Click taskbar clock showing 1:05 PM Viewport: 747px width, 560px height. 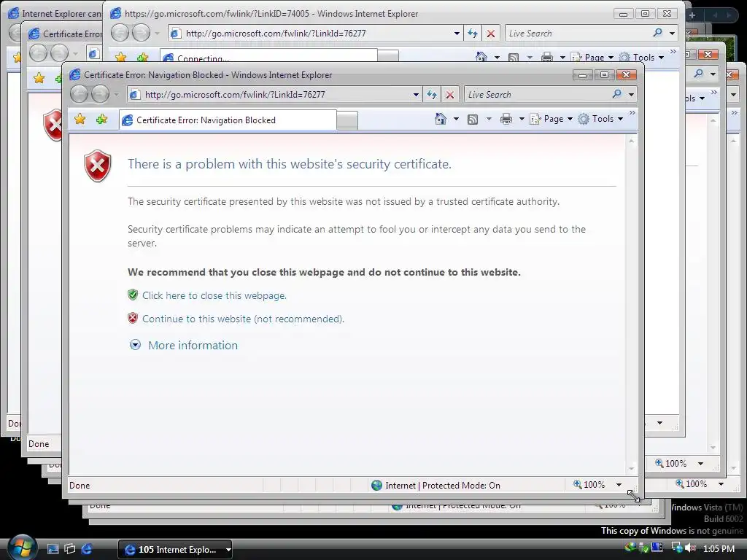719,548
